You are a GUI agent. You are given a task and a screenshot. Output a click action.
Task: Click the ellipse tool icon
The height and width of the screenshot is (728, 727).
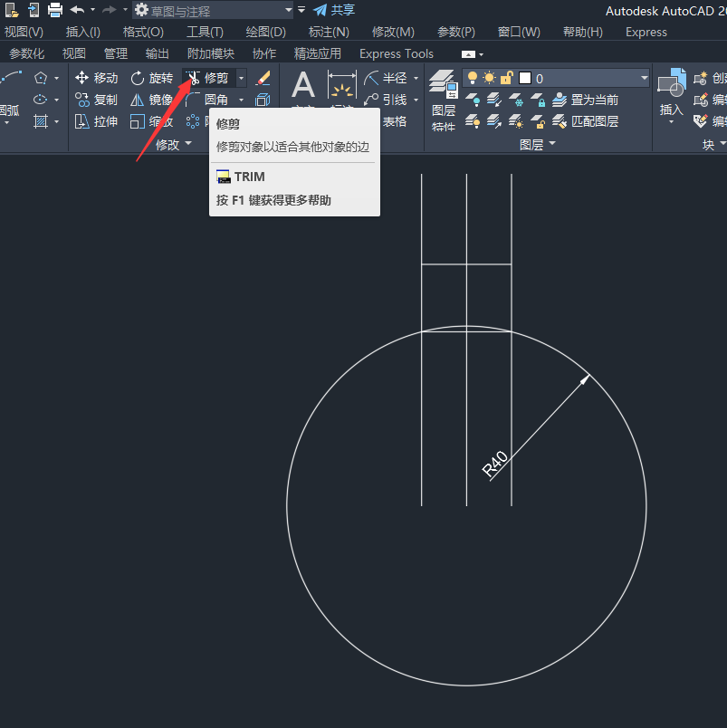pos(41,100)
